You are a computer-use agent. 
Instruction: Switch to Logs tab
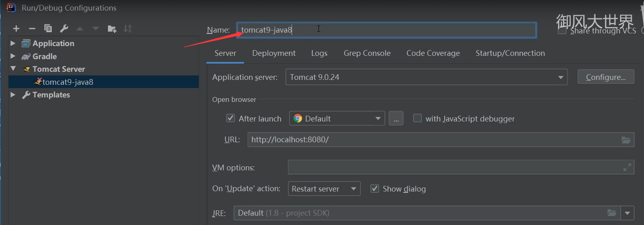pos(319,53)
